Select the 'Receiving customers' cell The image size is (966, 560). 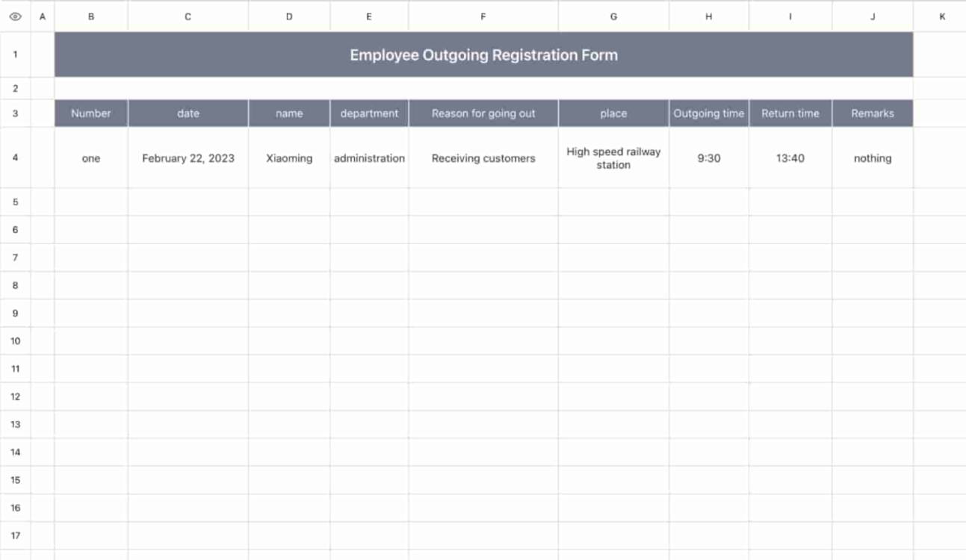[x=483, y=158]
